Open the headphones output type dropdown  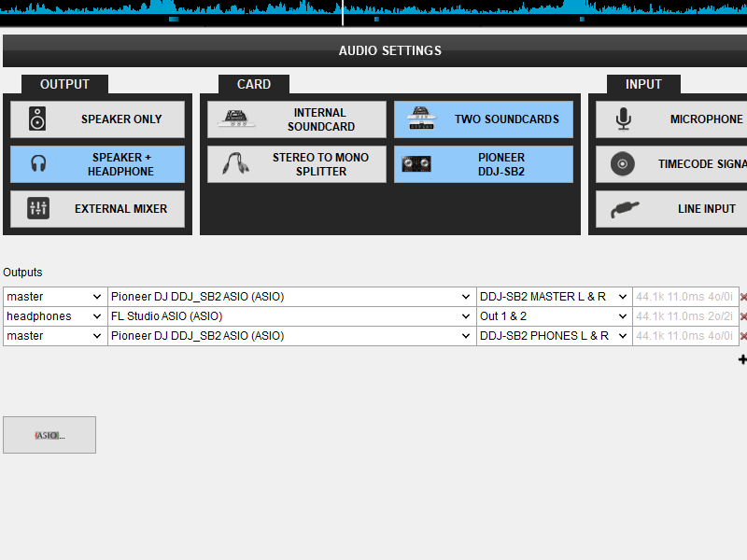point(55,316)
